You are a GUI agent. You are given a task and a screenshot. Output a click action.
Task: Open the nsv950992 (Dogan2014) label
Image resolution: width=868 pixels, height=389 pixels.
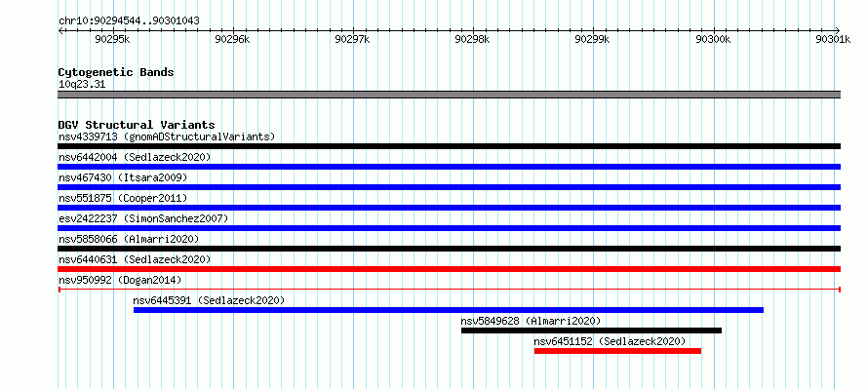tap(120, 280)
